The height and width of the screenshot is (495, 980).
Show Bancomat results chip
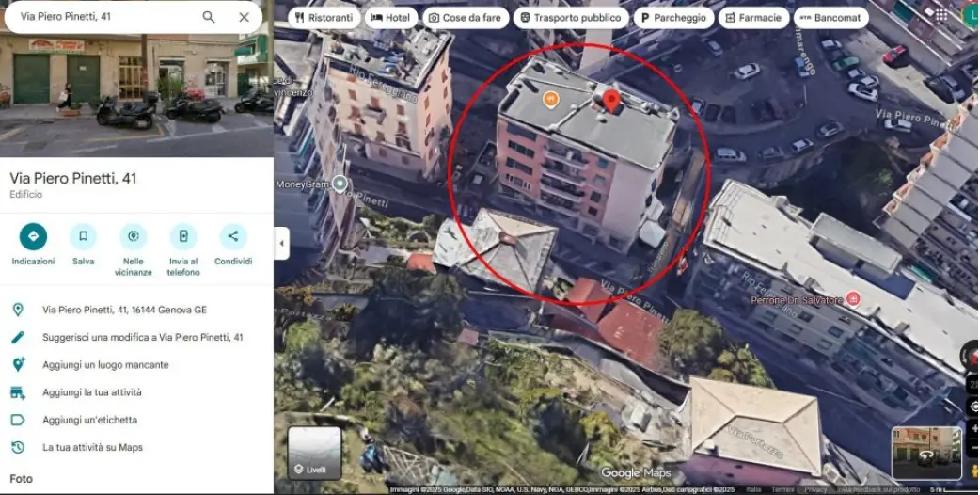[x=830, y=18]
